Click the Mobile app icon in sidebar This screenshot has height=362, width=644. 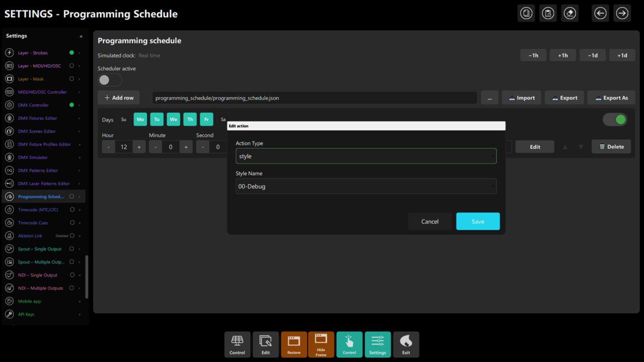9,301
